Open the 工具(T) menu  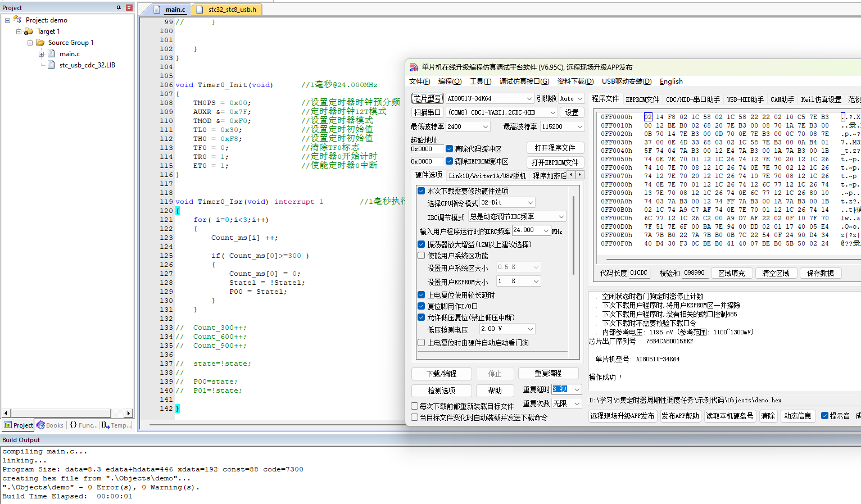click(481, 81)
